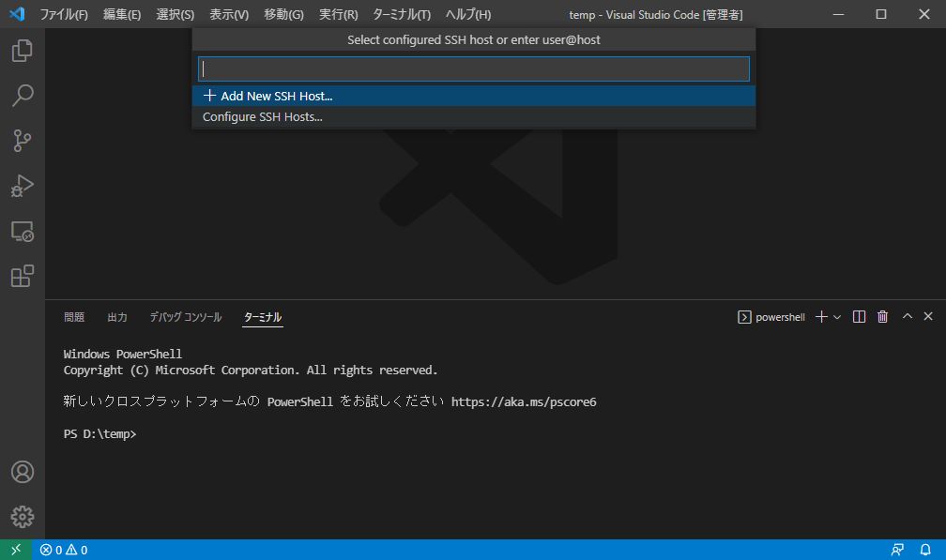Open notifications bell in status bar
The width and height of the screenshot is (946, 560).
[x=925, y=550]
